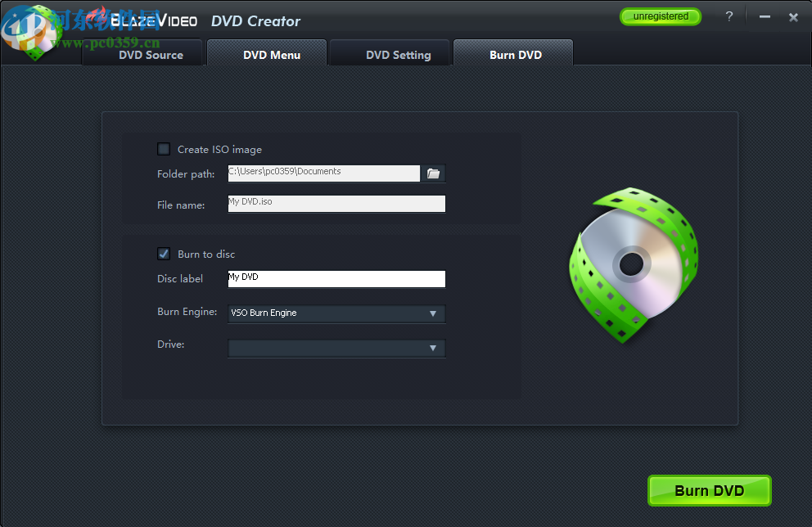Disable the Burn to disc checkbox

coord(163,254)
